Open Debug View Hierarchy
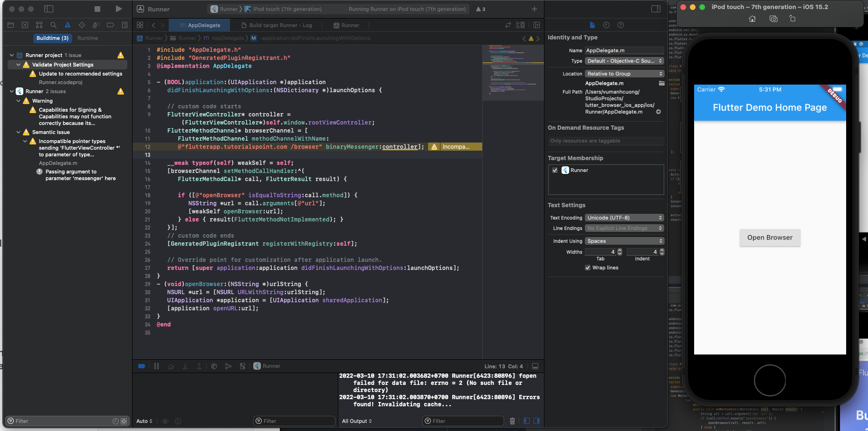This screenshot has height=431, width=868. [214, 366]
